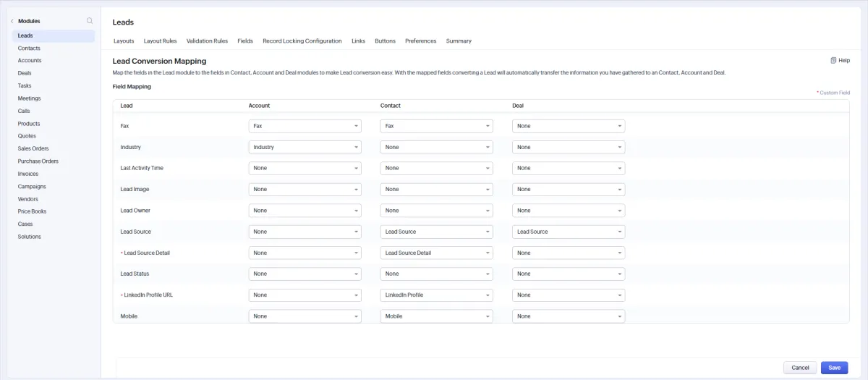Expand Contact dropdown for LinkedIn Profile URL
The height and width of the screenshot is (380, 868).
(436, 295)
